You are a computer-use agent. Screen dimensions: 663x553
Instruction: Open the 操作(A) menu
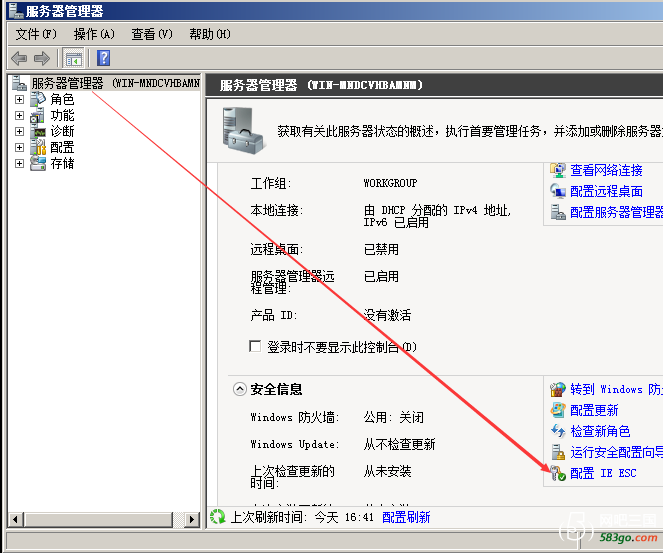click(94, 34)
